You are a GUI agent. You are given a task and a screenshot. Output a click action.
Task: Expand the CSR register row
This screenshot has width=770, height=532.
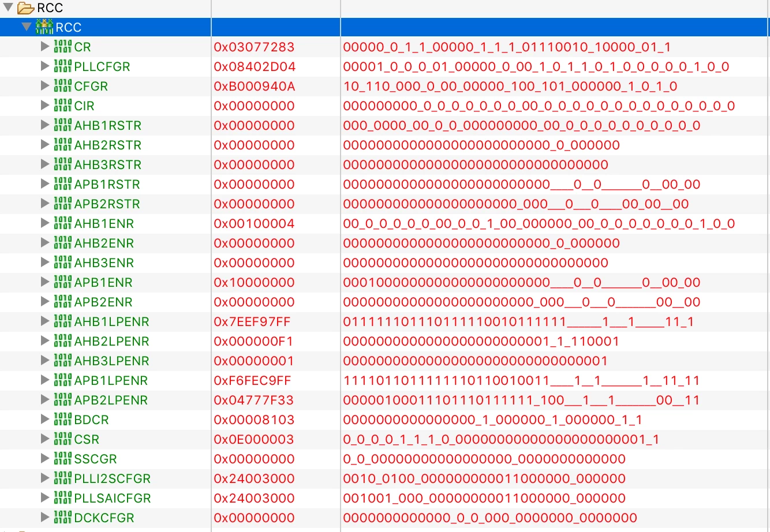45,439
